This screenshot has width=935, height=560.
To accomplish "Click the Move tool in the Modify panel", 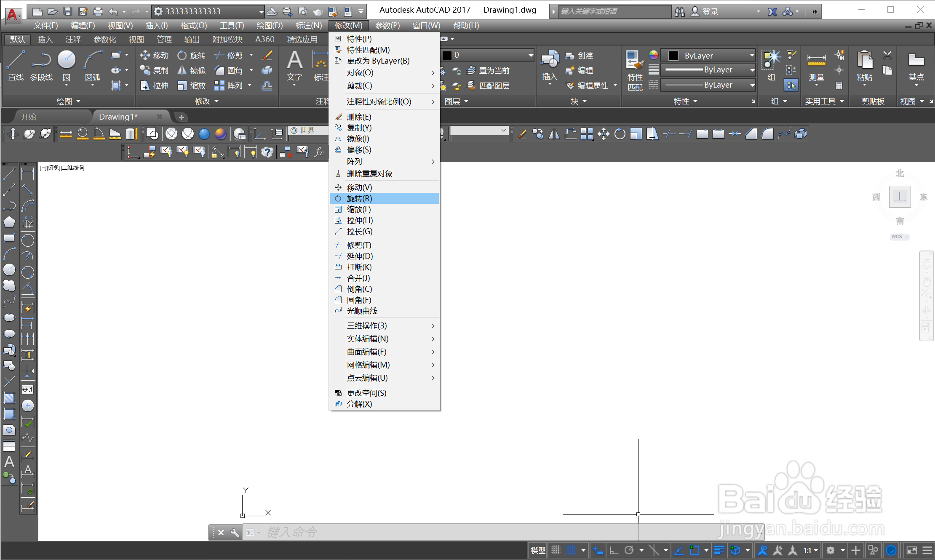I will [x=154, y=55].
